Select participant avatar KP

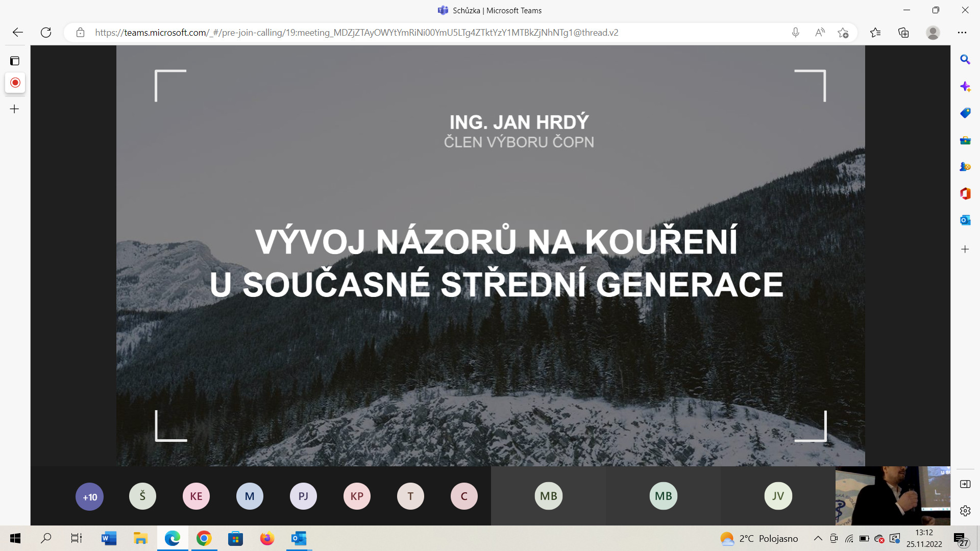pyautogui.click(x=357, y=496)
